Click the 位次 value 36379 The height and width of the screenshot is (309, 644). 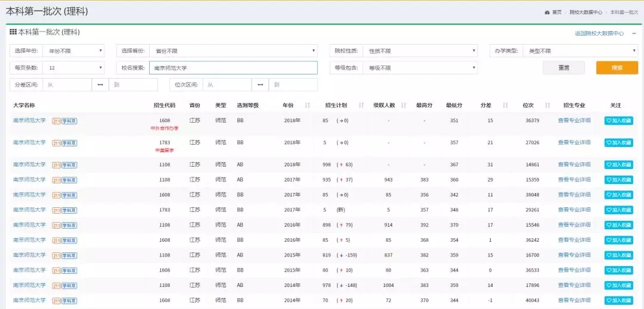[x=532, y=120]
